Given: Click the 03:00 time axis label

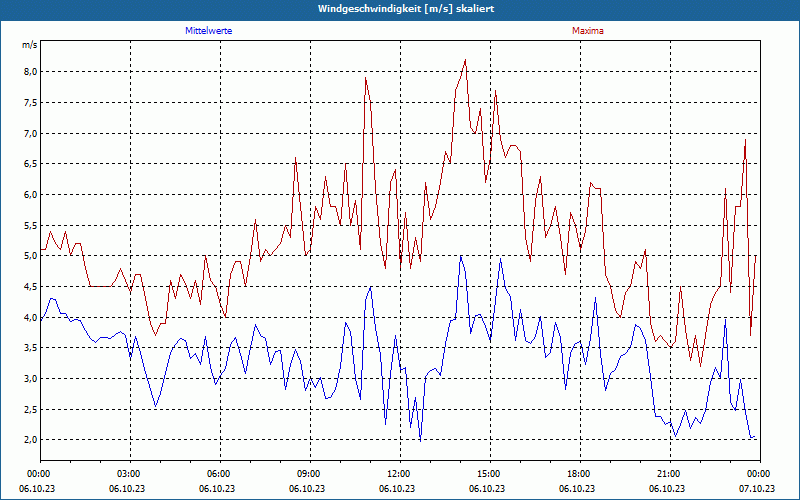Looking at the screenshot, I should click(x=130, y=474).
